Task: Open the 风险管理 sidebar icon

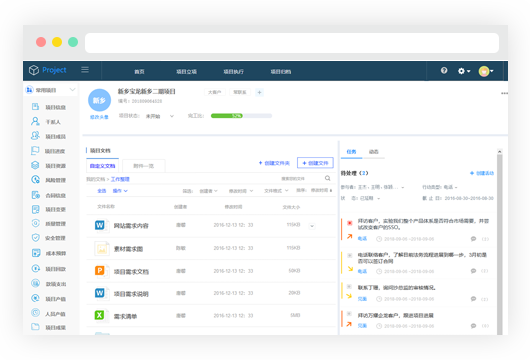Action: (35, 179)
